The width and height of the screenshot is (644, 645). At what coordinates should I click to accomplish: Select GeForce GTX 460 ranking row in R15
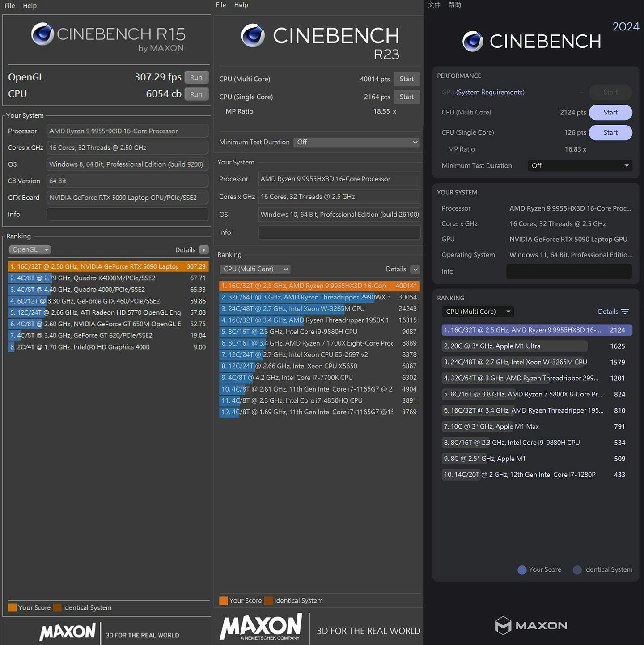pyautogui.click(x=108, y=301)
